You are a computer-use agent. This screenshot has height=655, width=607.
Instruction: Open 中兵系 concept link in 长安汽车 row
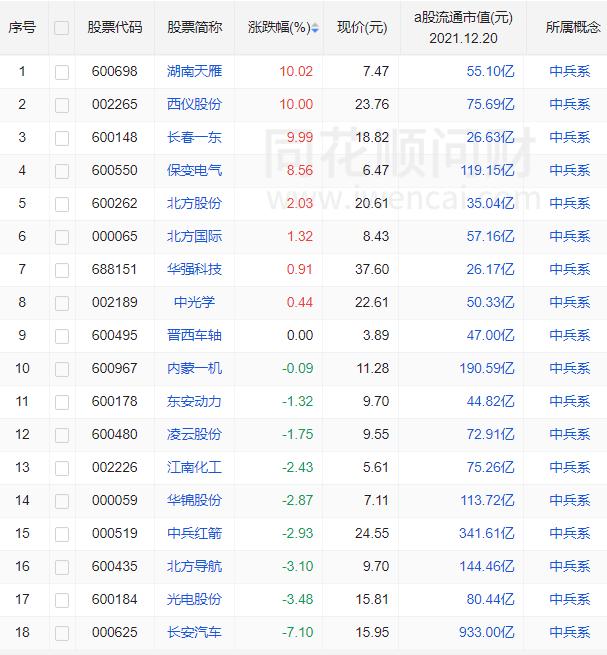[570, 632]
